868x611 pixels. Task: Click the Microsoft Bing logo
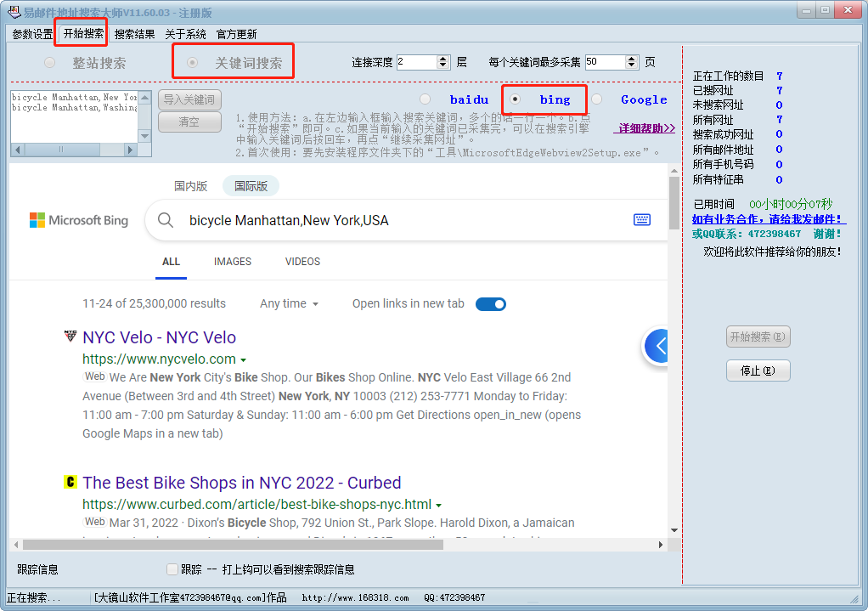[79, 220]
